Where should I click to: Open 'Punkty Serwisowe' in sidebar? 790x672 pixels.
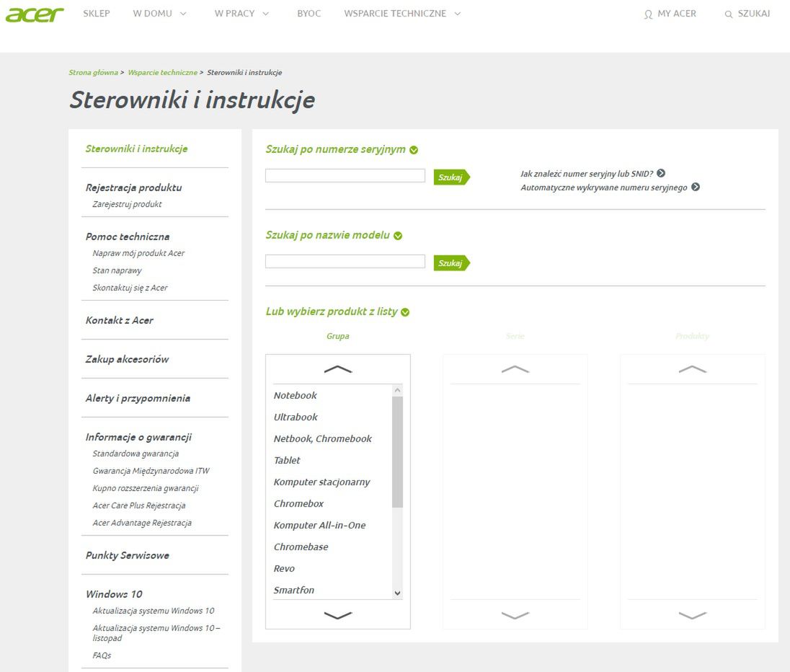(x=128, y=555)
